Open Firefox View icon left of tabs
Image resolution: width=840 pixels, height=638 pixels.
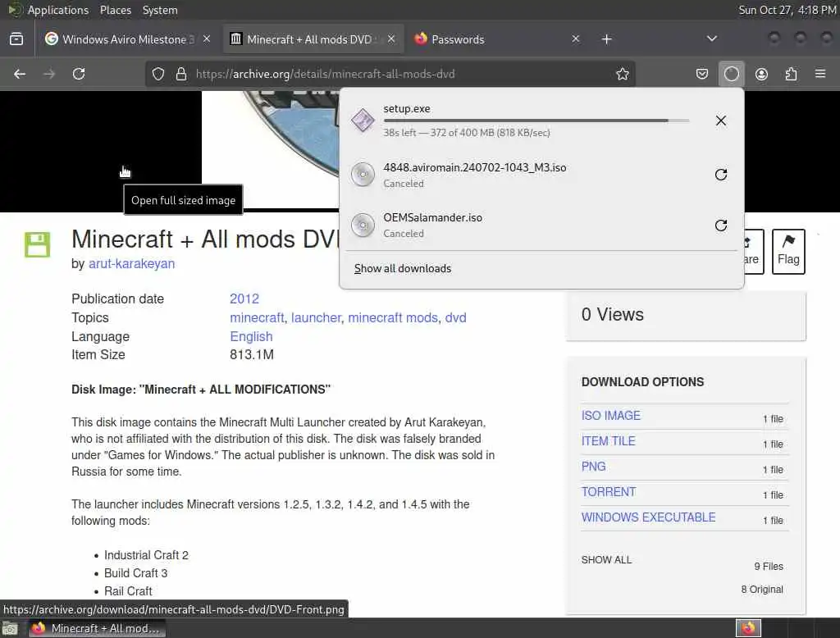[16, 39]
